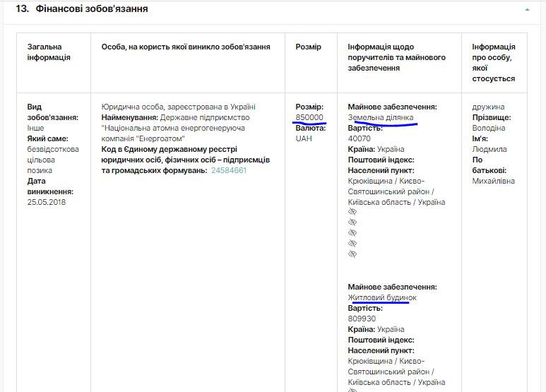The width and height of the screenshot is (546, 392).
Task: Click third hidden-data eye icon under land plot address
Action: (352, 233)
